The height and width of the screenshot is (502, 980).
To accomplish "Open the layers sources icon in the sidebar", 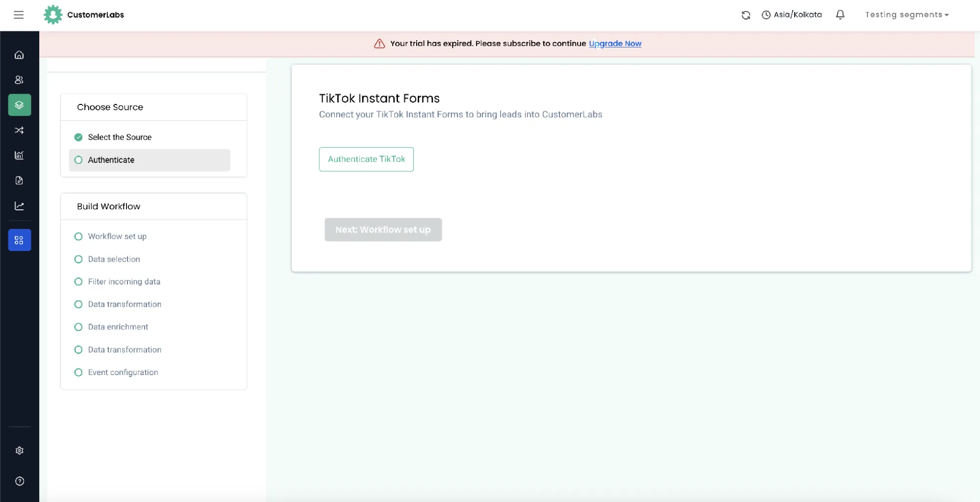I will (x=19, y=105).
